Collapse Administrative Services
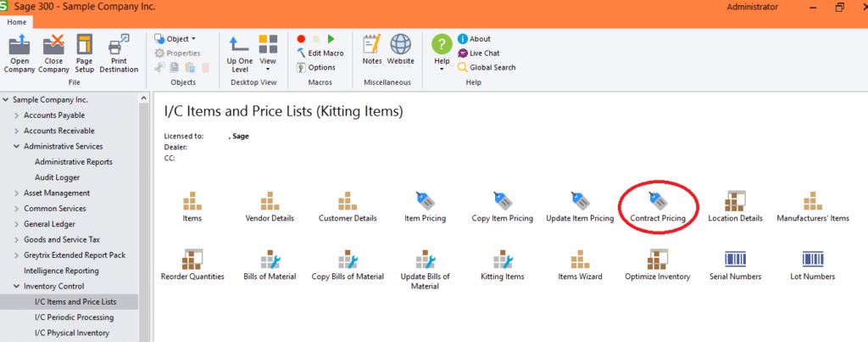Viewport: 868px width, 342px height. [x=16, y=146]
